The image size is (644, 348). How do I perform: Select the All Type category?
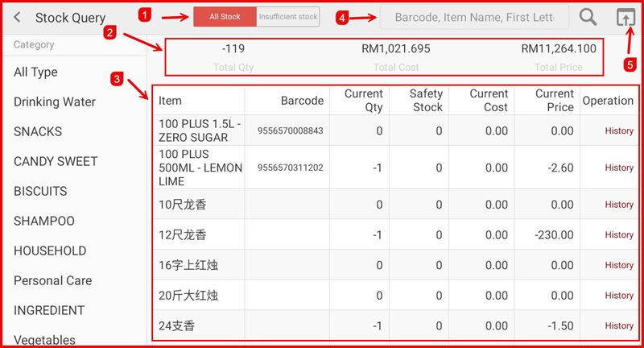tap(36, 72)
